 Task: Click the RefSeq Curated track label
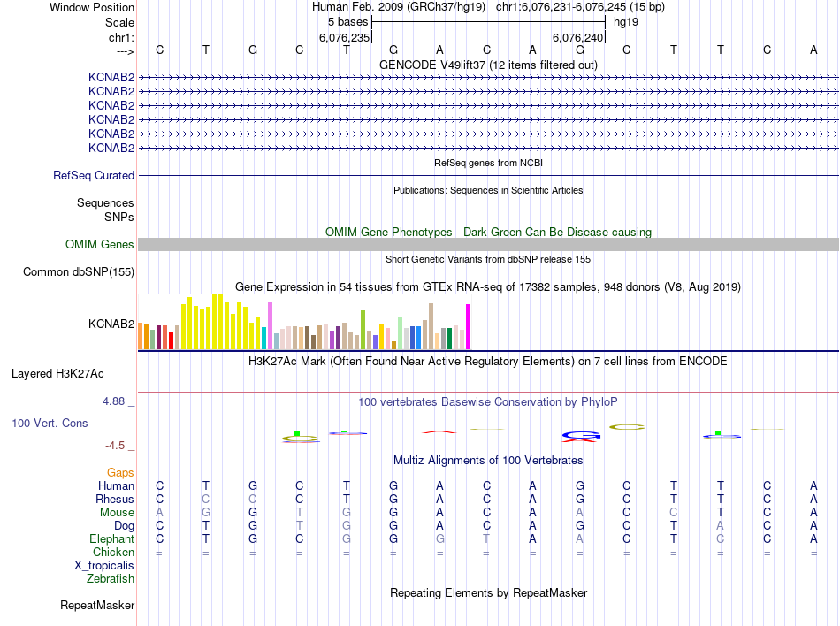coord(94,176)
